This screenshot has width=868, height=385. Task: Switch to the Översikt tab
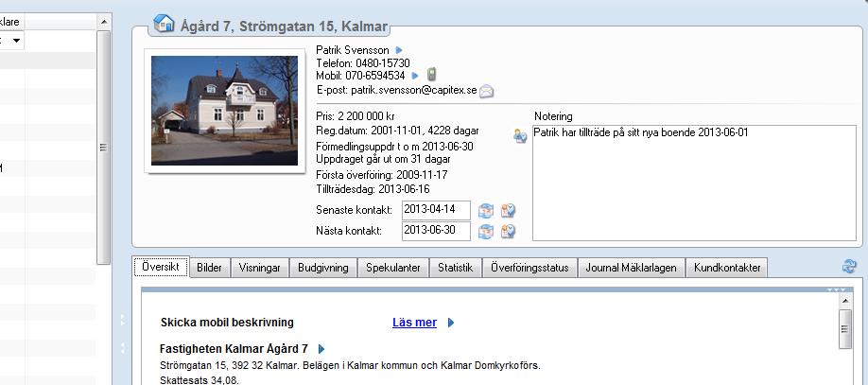click(161, 267)
